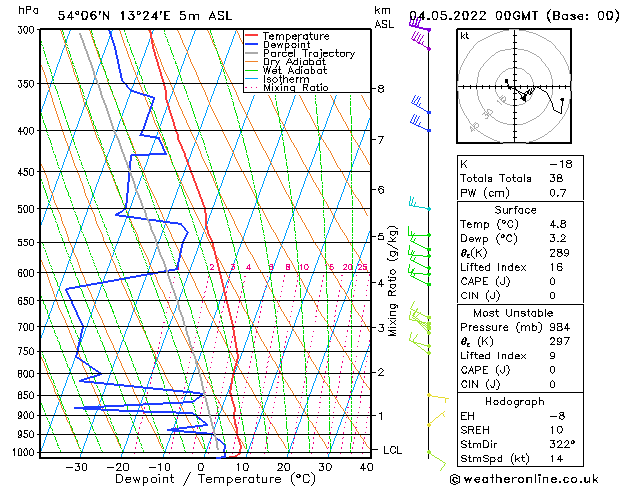Image resolution: width=629 pixels, height=486 pixels.
Task: Click the blue wind barb at 400 hPa
Action: point(420,123)
